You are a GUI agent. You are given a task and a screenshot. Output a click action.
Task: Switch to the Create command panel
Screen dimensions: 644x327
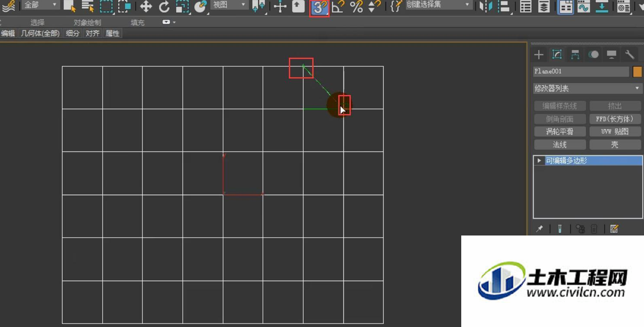539,55
